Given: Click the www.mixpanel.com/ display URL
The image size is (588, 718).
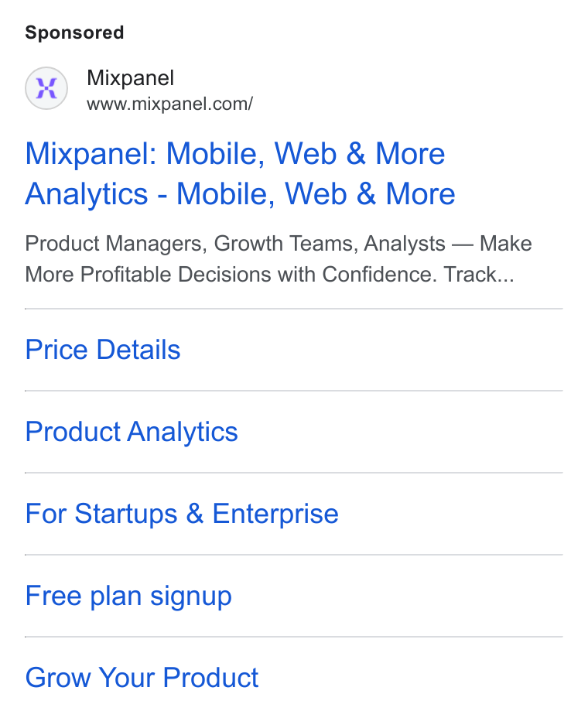Looking at the screenshot, I should tap(170, 104).
